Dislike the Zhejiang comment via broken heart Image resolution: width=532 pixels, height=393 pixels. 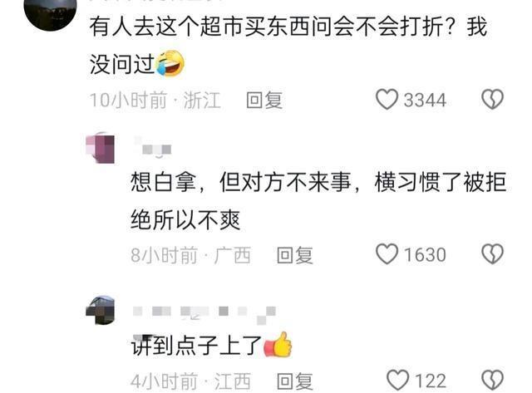493,100
